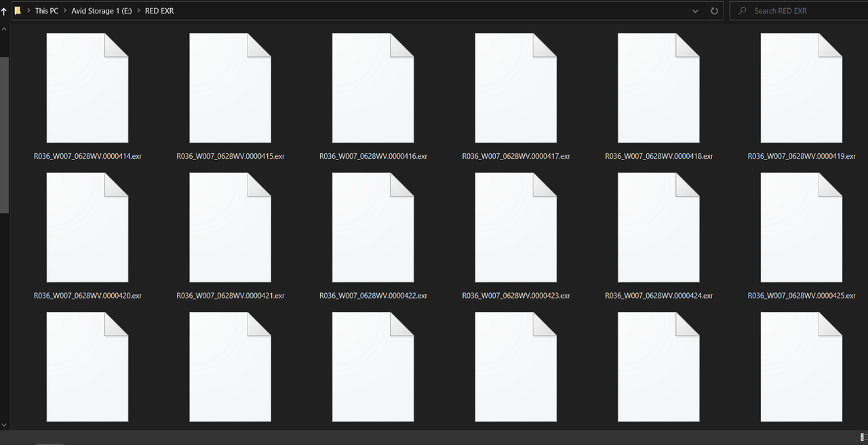Click the RED EXR breadcrumb

pyautogui.click(x=159, y=11)
